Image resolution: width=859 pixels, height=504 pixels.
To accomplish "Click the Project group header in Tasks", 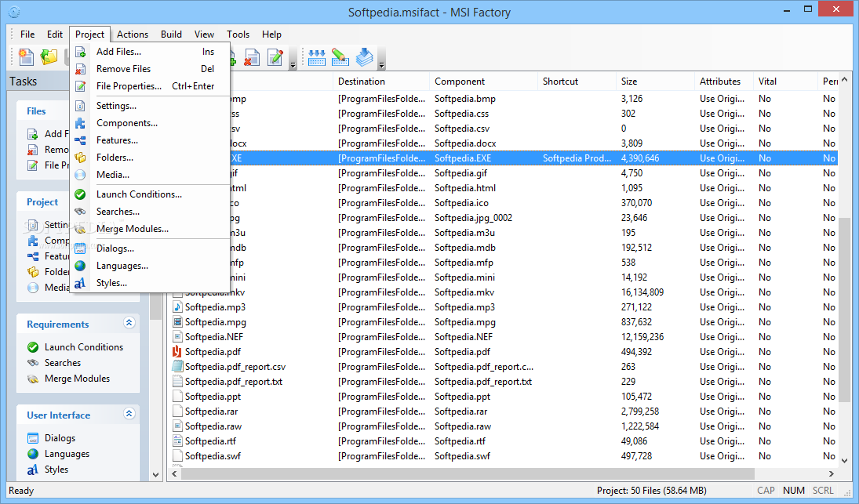I will point(42,202).
